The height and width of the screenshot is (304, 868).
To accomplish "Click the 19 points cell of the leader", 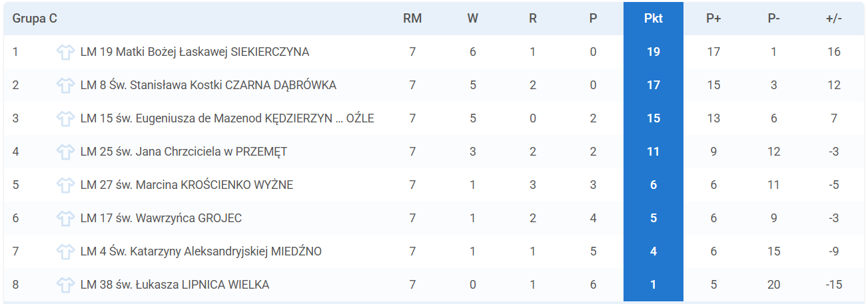I will coord(653,52).
